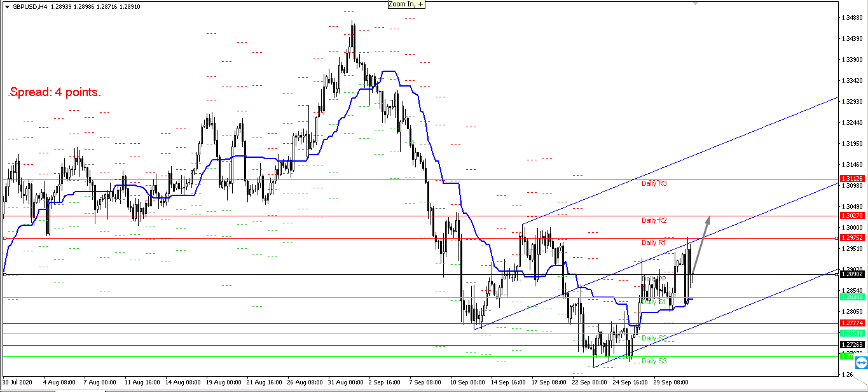Click the 29 Sep 08:00 time label

click(672, 383)
